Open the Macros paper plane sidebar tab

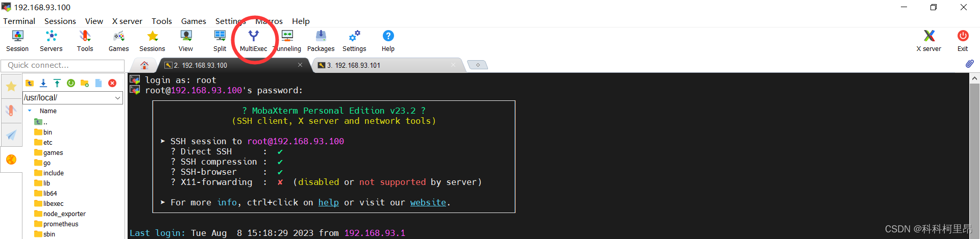point(11,135)
